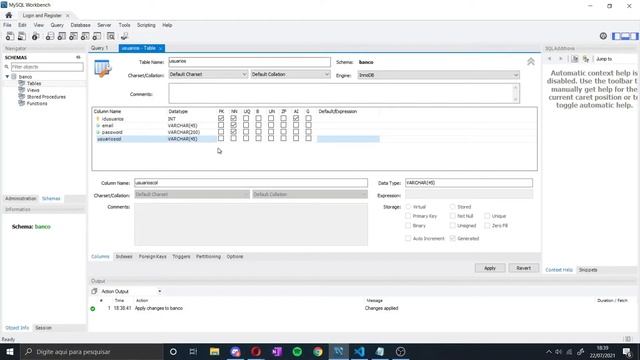Open the preferences gear icon at top right
The image size is (640, 360).
click(603, 36)
